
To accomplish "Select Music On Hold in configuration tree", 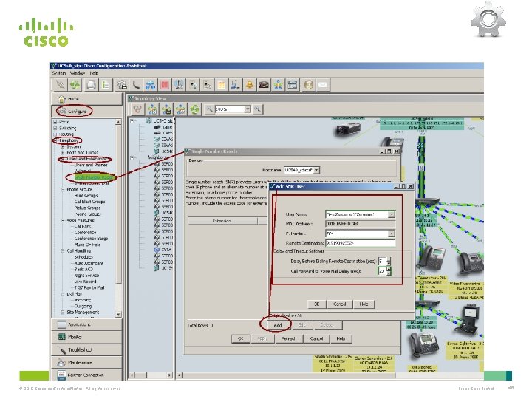I will coord(87,245).
